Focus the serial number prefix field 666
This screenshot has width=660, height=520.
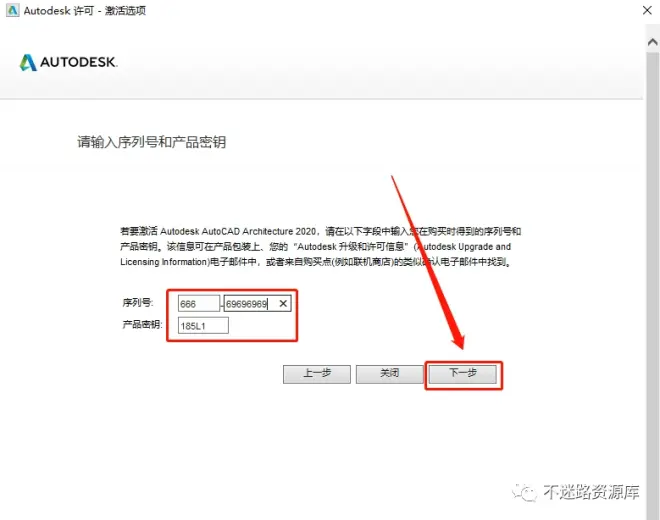click(199, 304)
